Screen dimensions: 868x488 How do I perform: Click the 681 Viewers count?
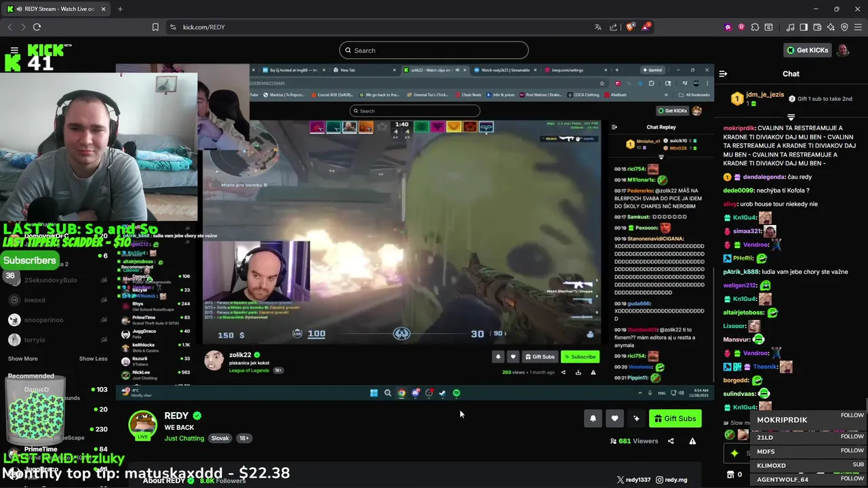[633, 441]
